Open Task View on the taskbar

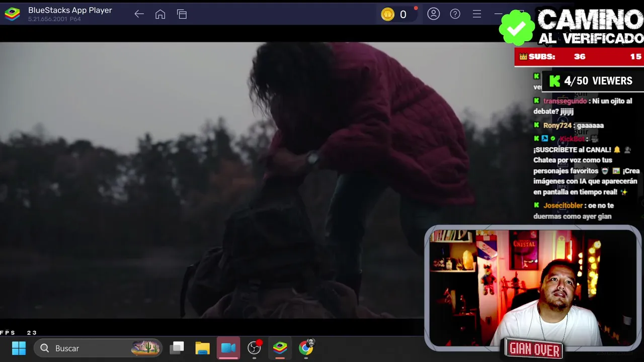point(177,348)
